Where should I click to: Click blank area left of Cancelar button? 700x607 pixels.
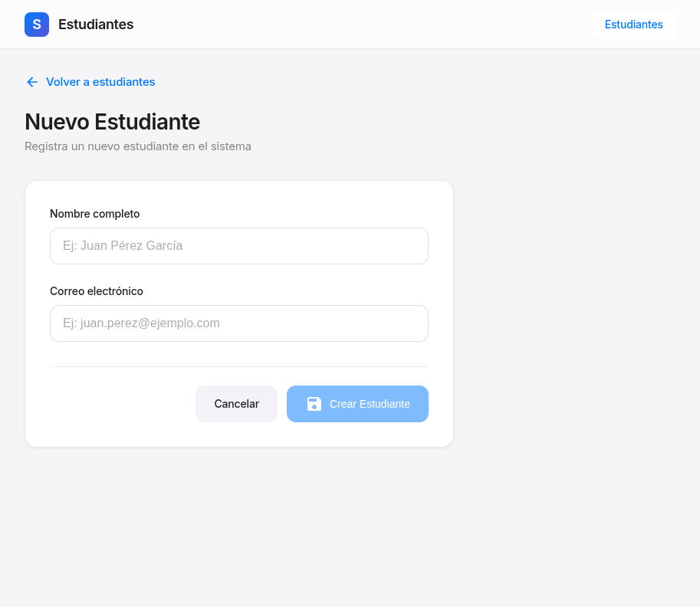115,404
